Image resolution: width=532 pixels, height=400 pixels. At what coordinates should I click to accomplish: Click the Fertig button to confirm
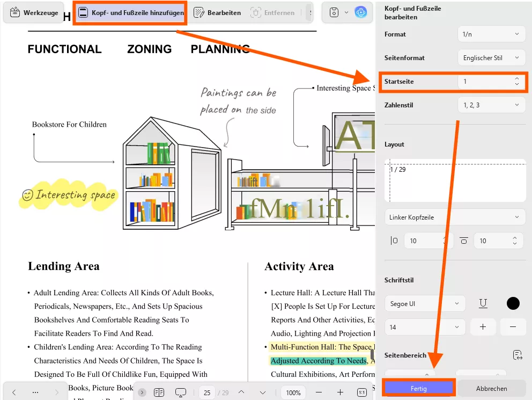pyautogui.click(x=419, y=388)
